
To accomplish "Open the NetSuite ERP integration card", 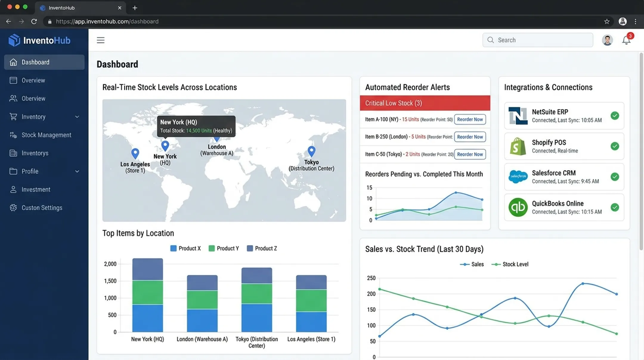I will [564, 116].
